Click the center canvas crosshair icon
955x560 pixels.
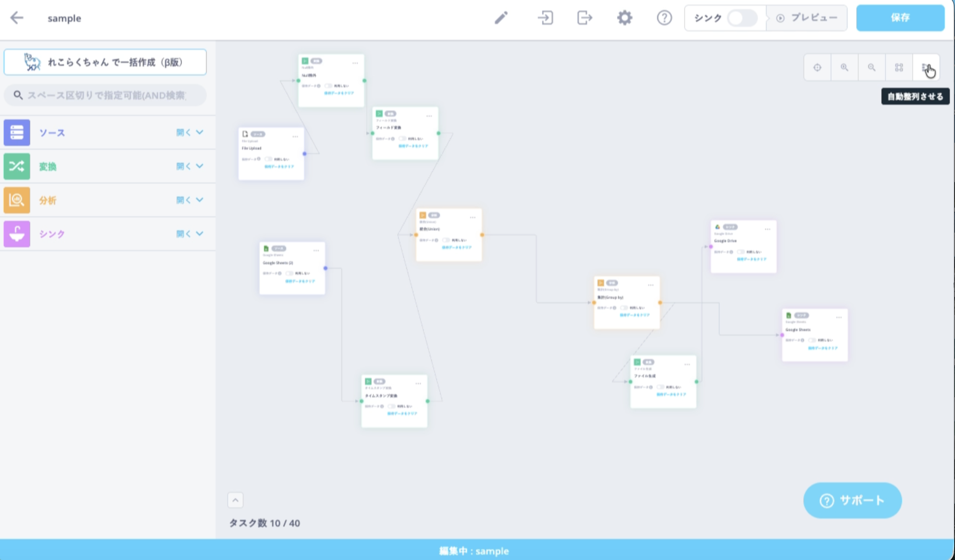click(817, 67)
